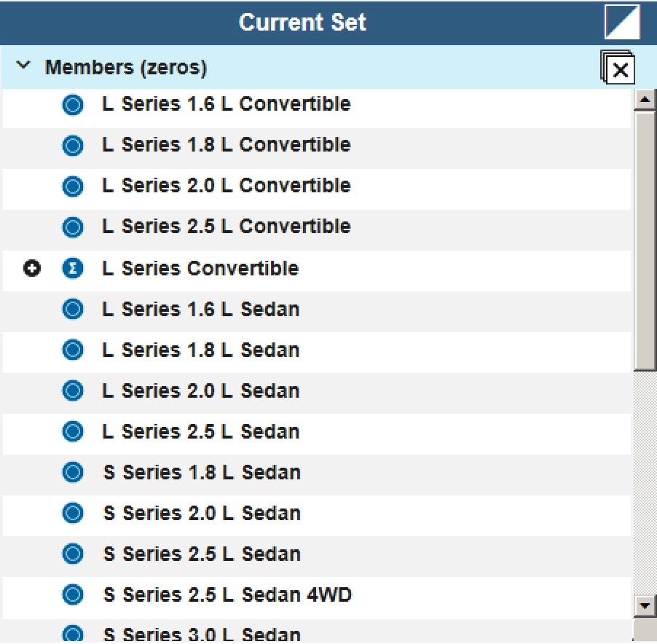Click scrollbar down arrow in member list
657x644 pixels.
pyautogui.click(x=645, y=606)
